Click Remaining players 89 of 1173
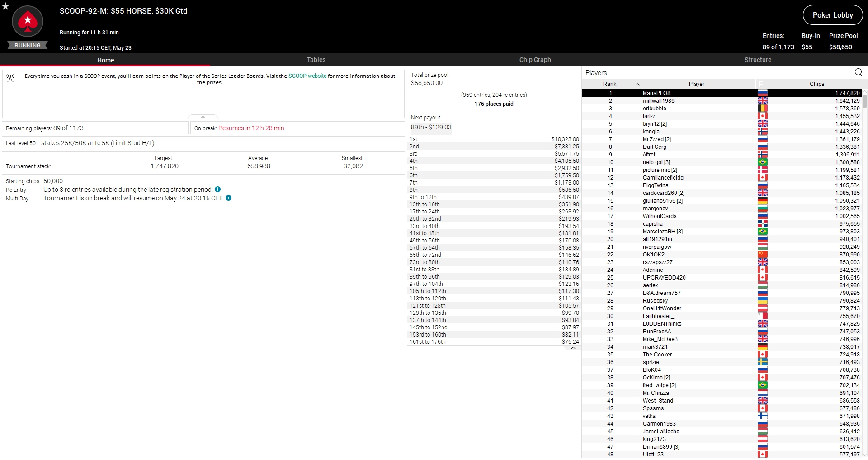This screenshot has width=868, height=460. tap(45, 128)
